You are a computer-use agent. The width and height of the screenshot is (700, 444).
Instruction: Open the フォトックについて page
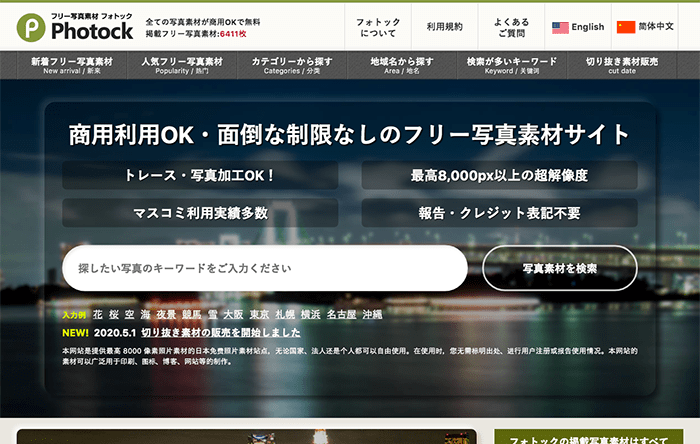[378, 27]
